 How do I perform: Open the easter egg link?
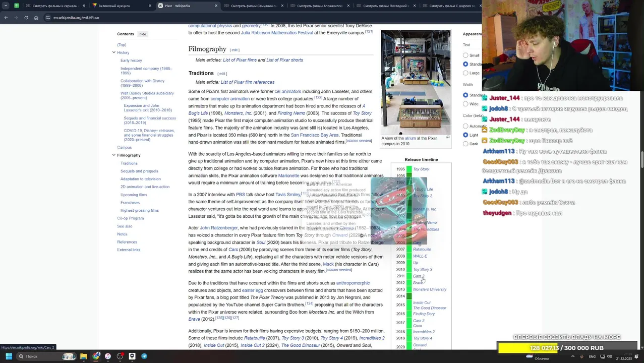[x=252, y=290]
